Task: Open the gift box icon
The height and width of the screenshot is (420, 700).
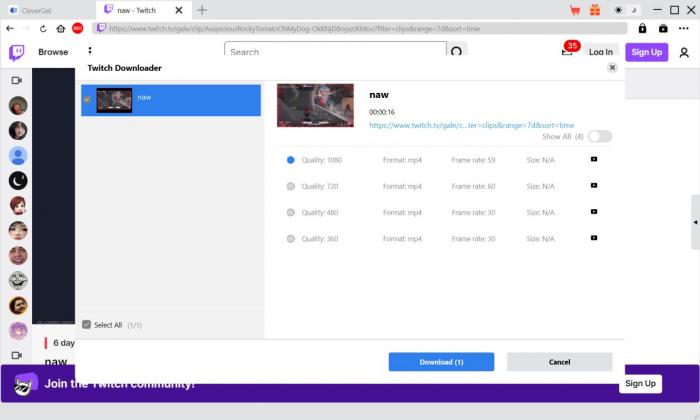Action: 595,10
